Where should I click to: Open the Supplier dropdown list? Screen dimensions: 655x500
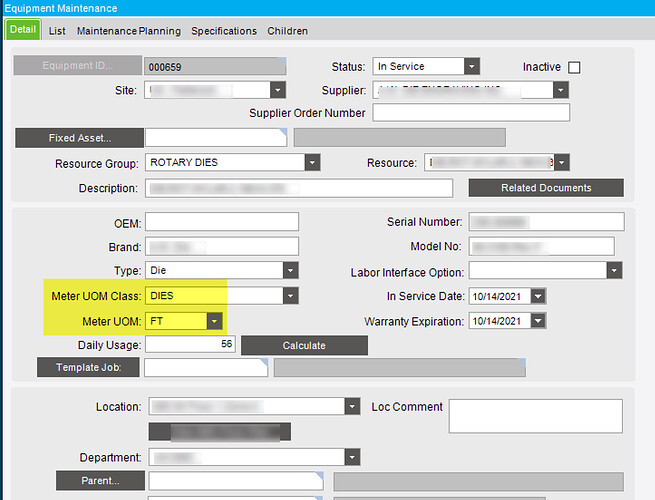(561, 90)
